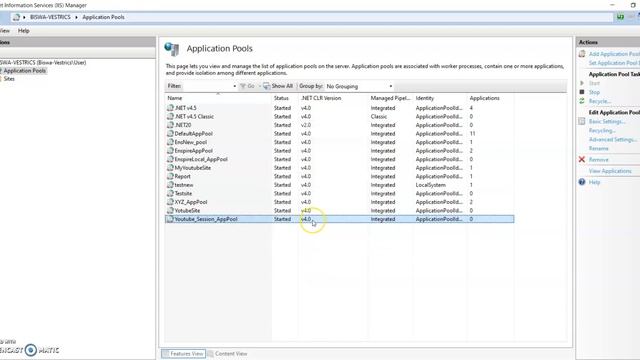Select the EmpireLocal_AppPool row name
The width and height of the screenshot is (640, 360).
click(201, 159)
